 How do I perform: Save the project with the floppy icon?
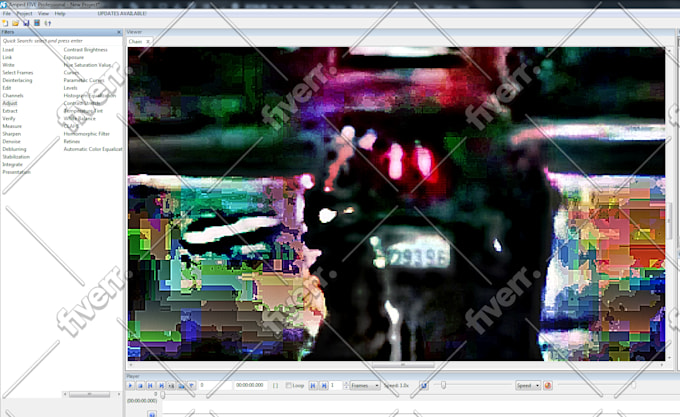[26, 23]
